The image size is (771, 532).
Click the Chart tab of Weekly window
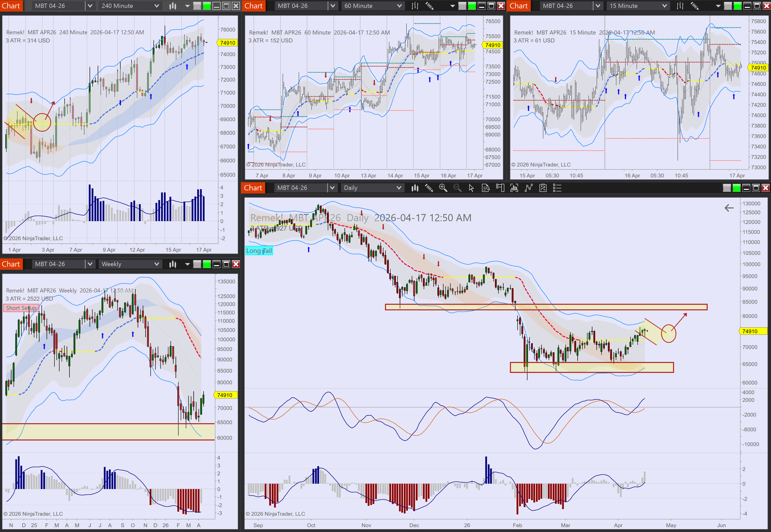(x=11, y=264)
